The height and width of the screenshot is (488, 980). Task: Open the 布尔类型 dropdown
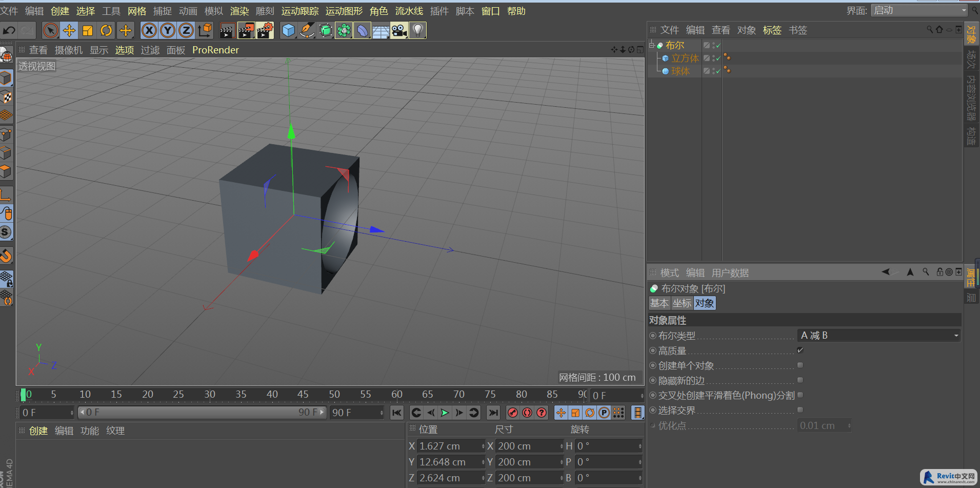(879, 335)
